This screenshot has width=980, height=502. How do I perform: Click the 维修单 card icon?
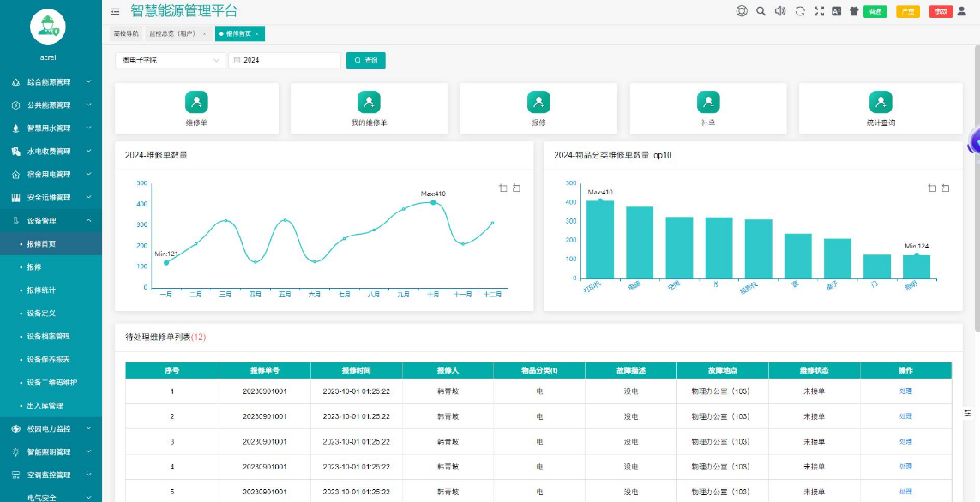(x=196, y=102)
